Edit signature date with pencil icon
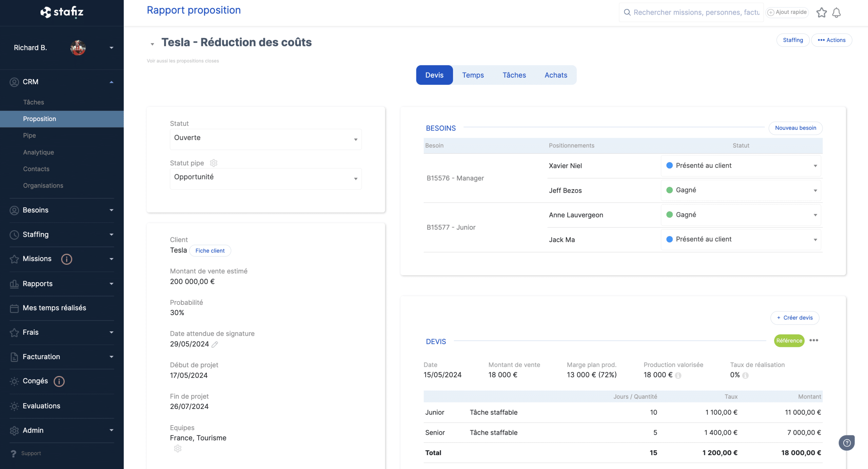Screen dimensions: 868x469 215,345
